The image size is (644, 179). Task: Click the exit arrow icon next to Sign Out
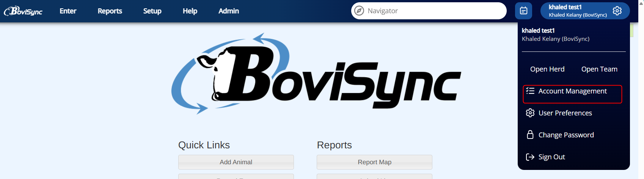[530, 157]
